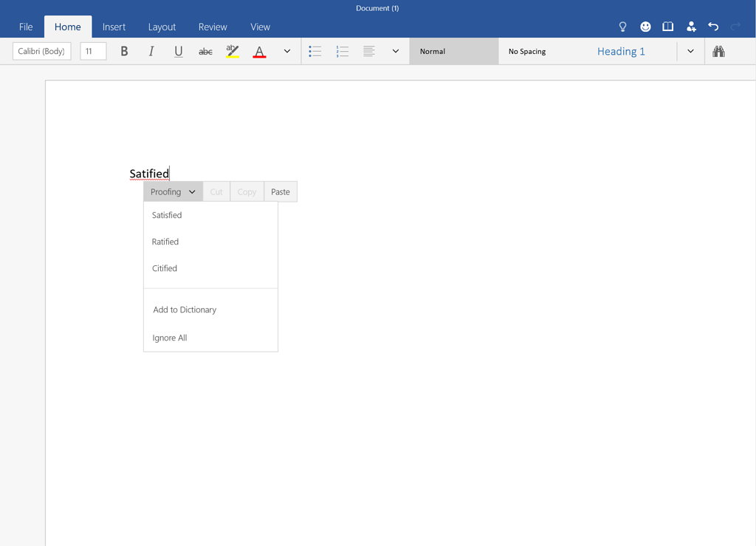Select the suggestion 'Satisfied'
756x546 pixels.
166,215
